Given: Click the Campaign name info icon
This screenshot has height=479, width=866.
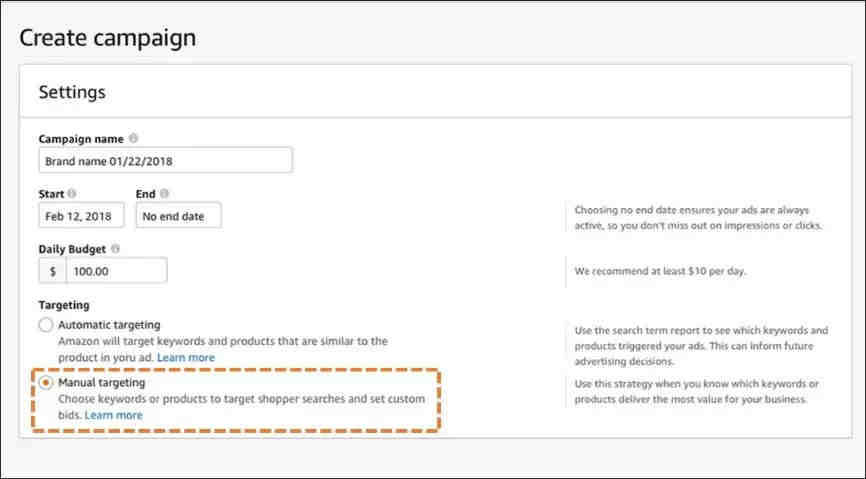Looking at the screenshot, I should [x=133, y=138].
